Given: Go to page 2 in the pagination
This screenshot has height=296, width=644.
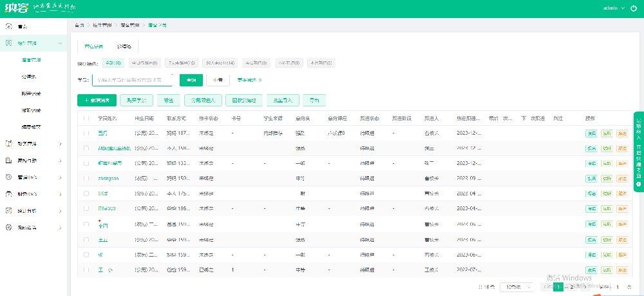Looking at the screenshot, I should [572, 287].
